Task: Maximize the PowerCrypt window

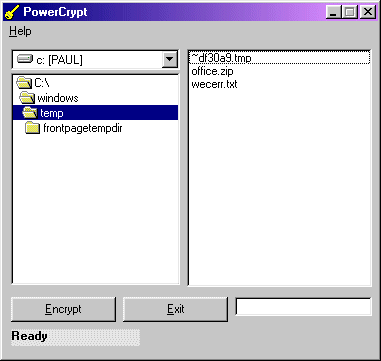Action: [x=349, y=12]
